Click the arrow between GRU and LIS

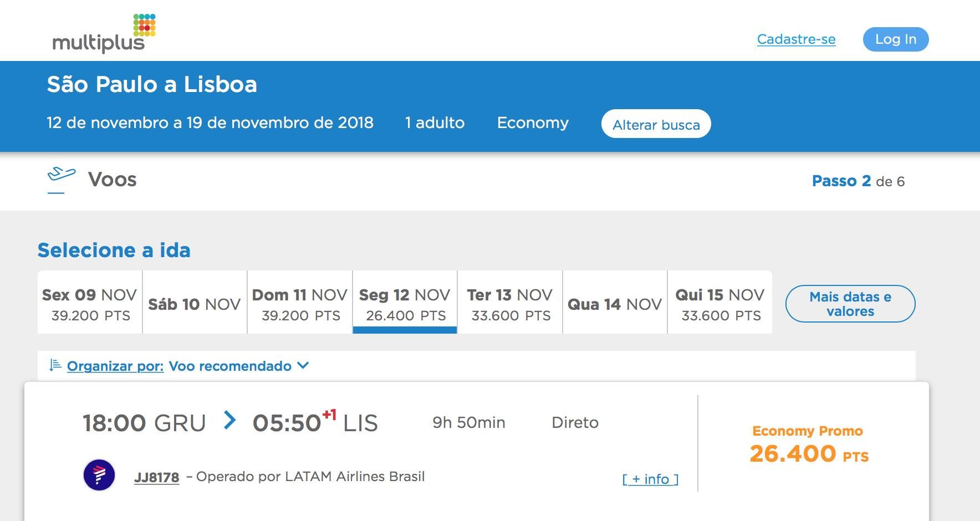[229, 420]
